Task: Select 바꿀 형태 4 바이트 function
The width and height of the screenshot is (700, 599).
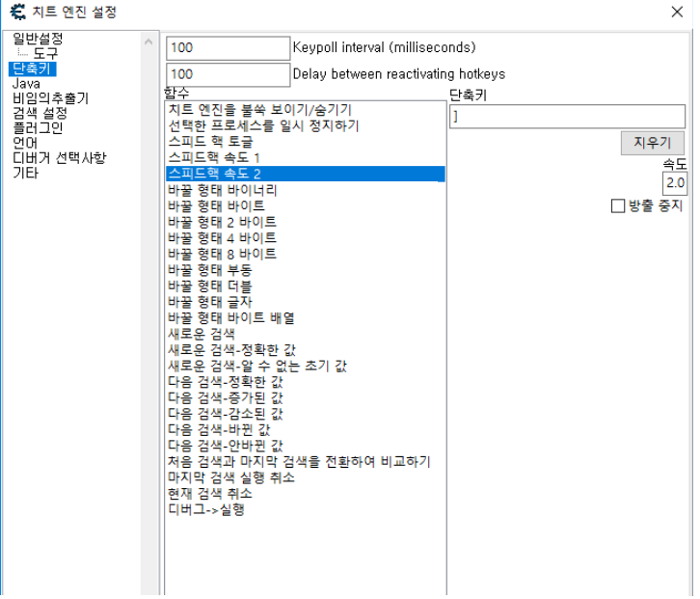Action: 308,240
